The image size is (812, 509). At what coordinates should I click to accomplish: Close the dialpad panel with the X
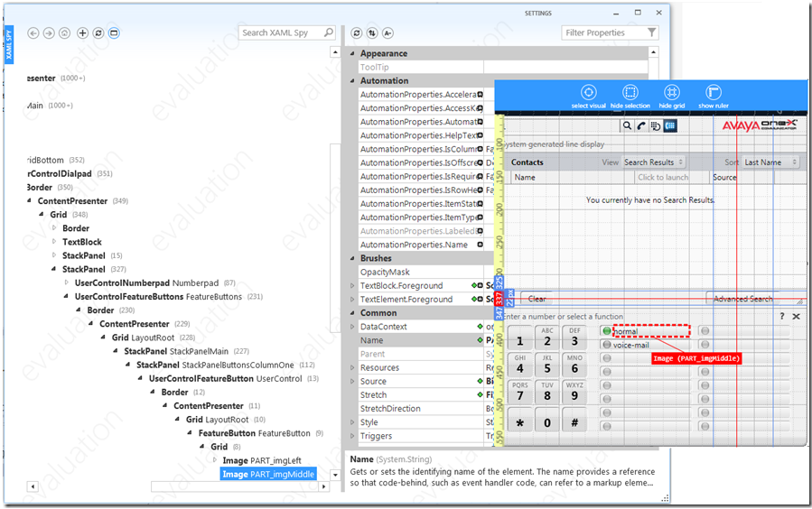797,316
